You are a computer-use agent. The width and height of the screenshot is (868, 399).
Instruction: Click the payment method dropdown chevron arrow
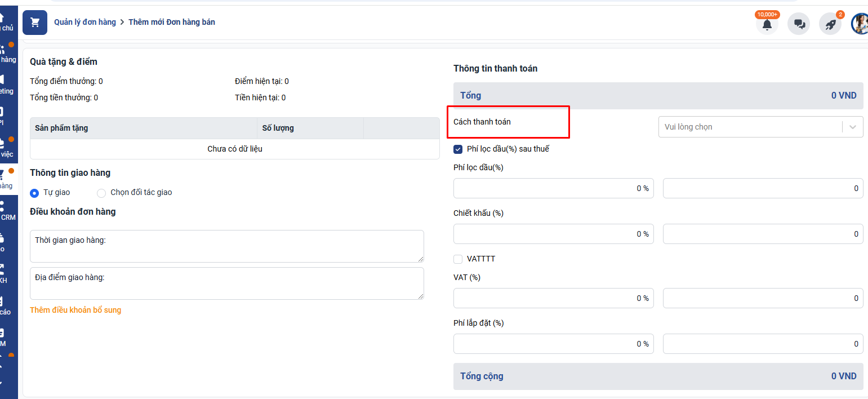coord(852,127)
